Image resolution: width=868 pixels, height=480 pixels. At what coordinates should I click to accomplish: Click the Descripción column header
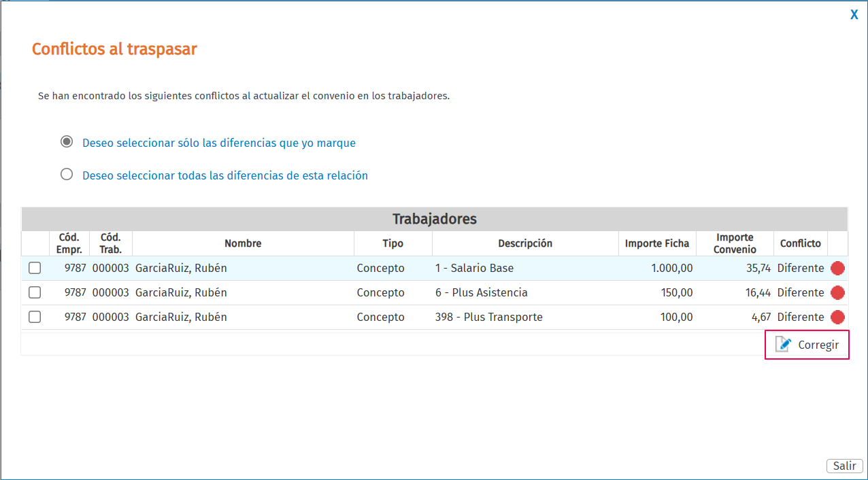[525, 243]
